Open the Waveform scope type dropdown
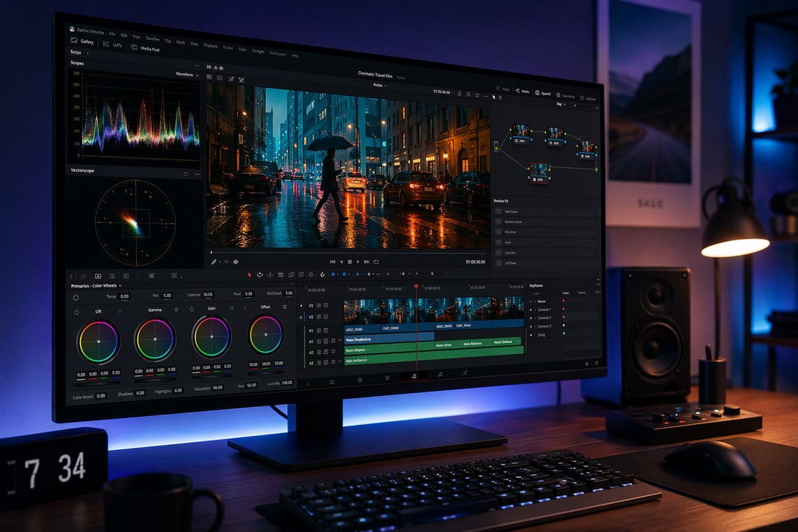This screenshot has height=532, width=798. (187, 75)
